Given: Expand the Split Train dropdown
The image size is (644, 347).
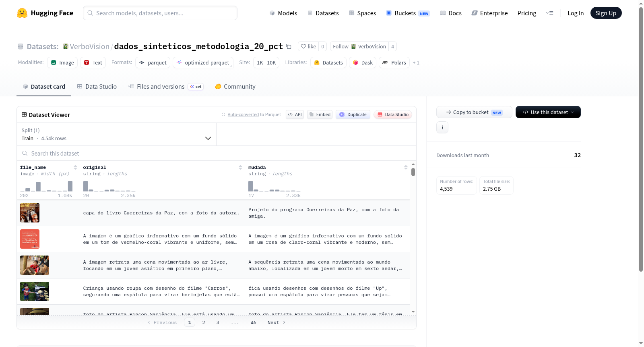Looking at the screenshot, I should (x=117, y=134).
